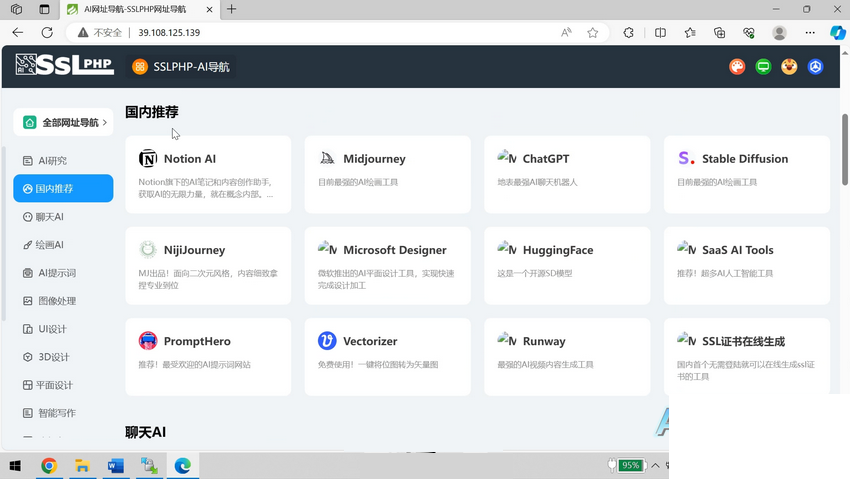This screenshot has width=850, height=479.
Task: Open the Runway card
Action: (567, 357)
